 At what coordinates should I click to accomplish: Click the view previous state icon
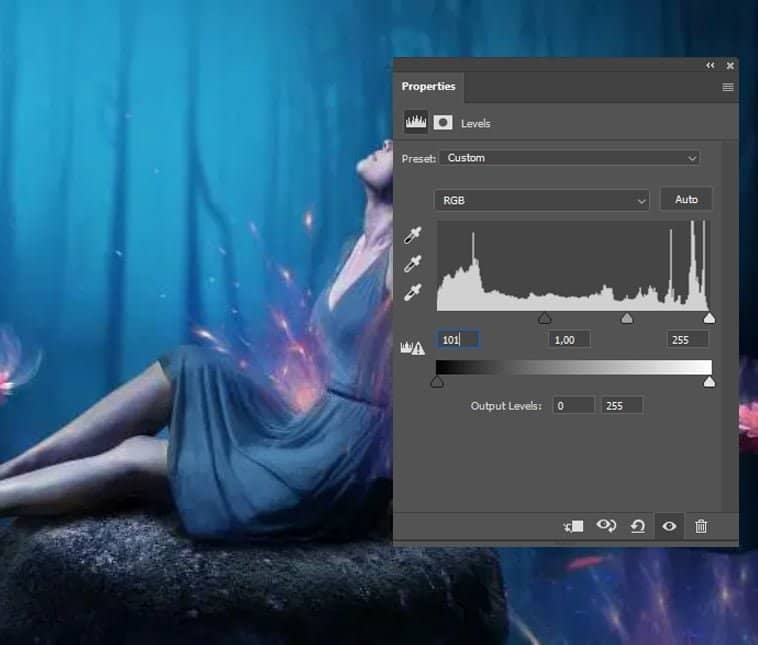(605, 526)
